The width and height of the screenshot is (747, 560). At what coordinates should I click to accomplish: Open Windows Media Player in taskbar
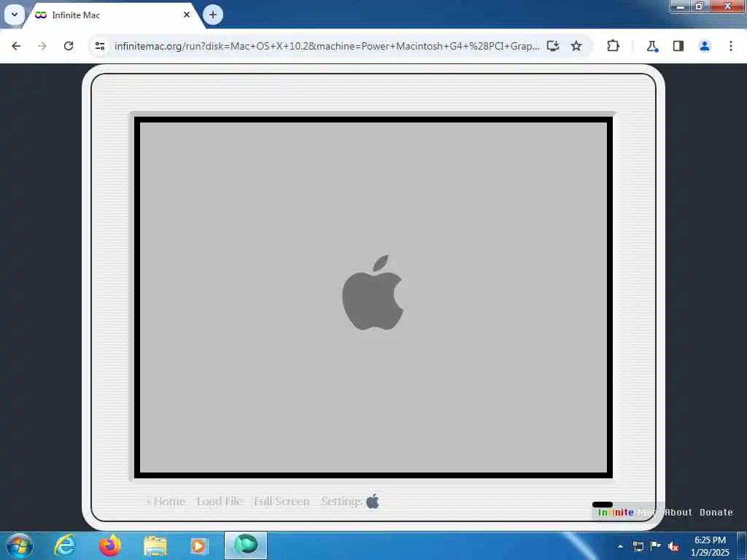click(198, 546)
